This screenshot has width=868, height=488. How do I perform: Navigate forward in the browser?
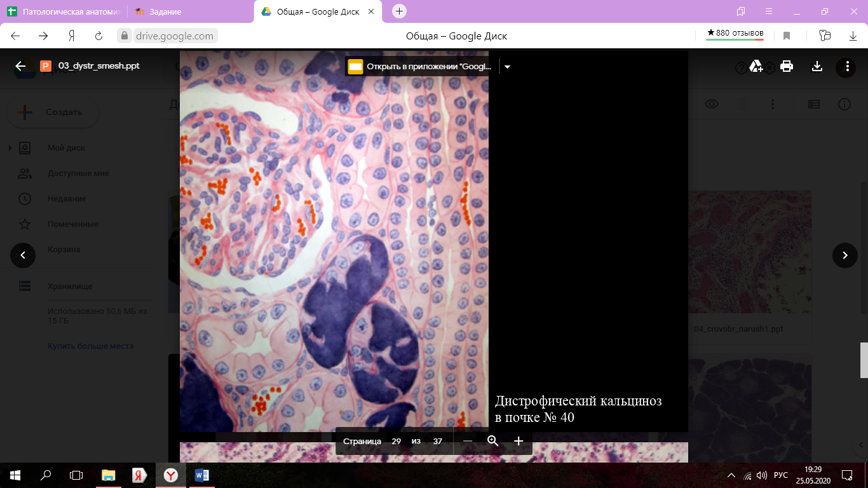43,36
